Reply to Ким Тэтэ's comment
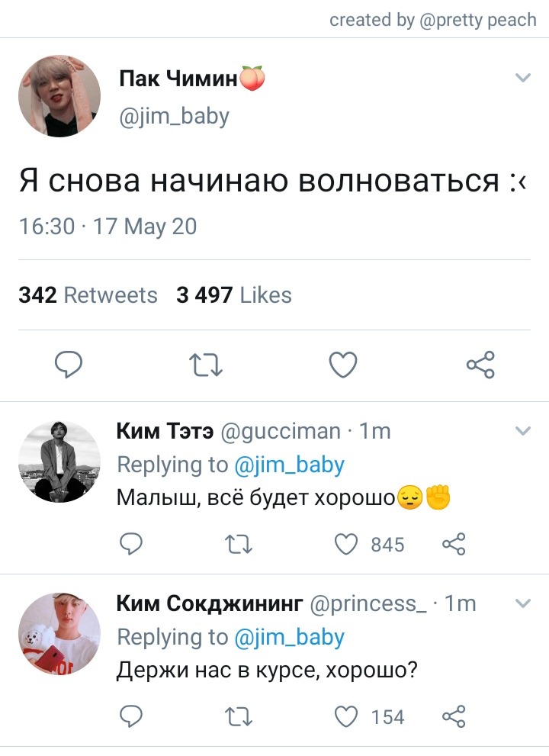 click(130, 545)
